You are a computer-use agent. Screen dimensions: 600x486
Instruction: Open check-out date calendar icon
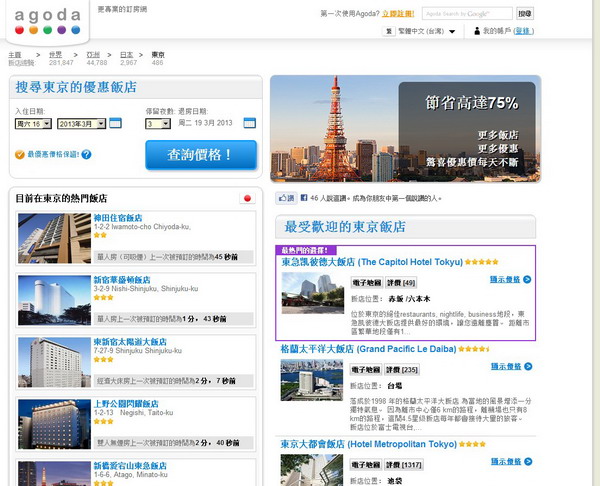249,123
